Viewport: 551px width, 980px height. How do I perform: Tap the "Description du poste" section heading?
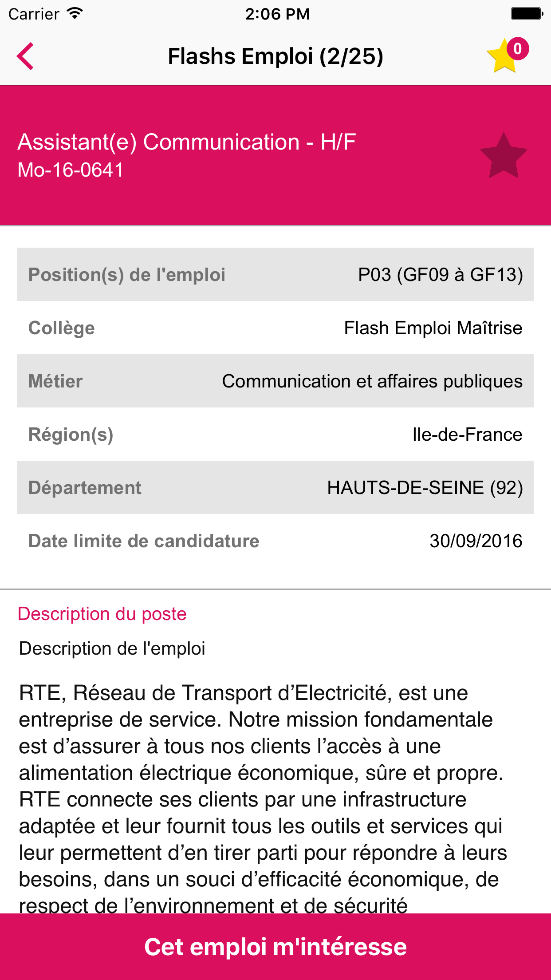click(x=102, y=614)
